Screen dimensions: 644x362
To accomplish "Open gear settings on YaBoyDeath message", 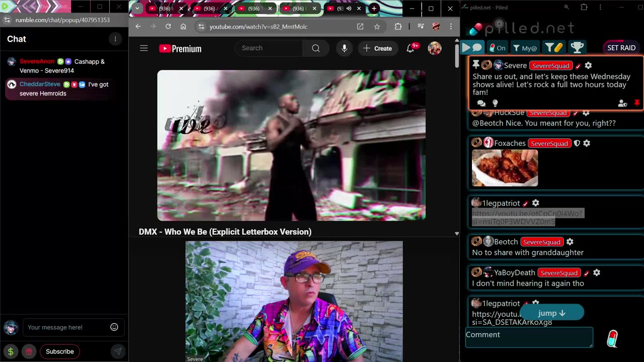I will pos(596,273).
